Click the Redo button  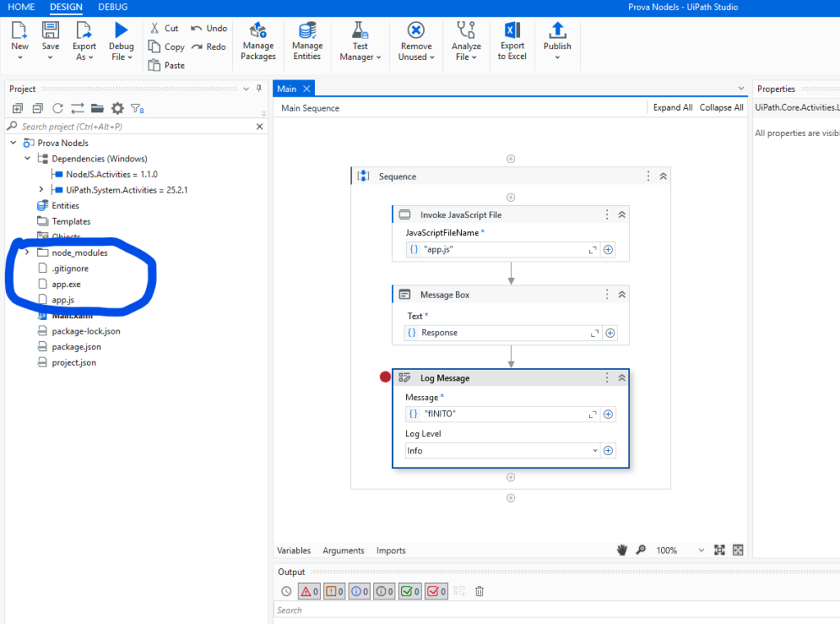point(209,47)
